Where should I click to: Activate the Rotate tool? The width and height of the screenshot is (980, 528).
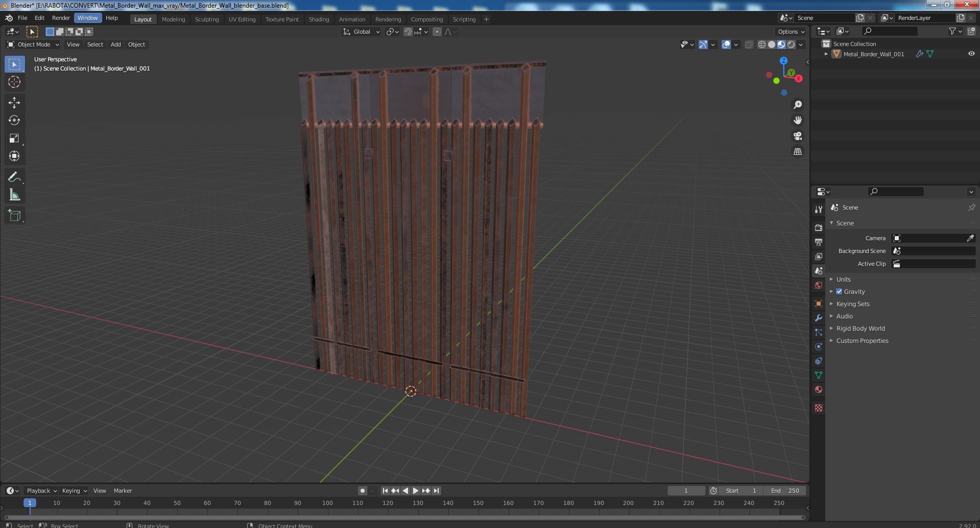[14, 121]
